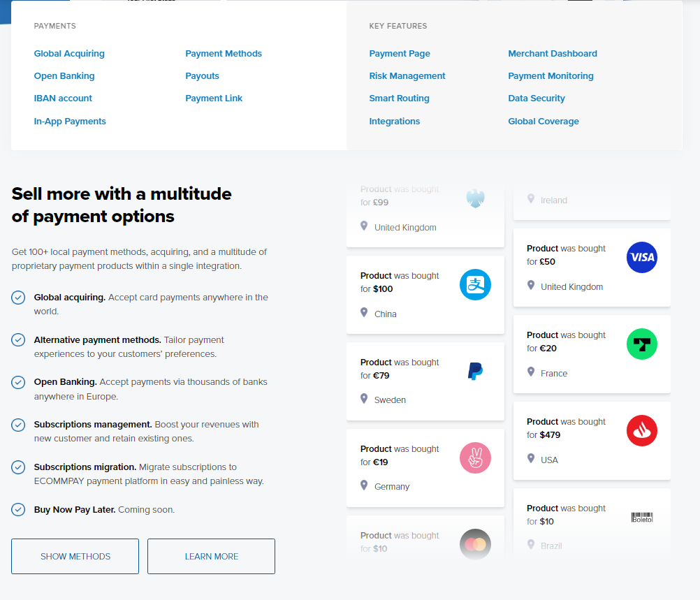Open the Risk Management link

pos(407,75)
